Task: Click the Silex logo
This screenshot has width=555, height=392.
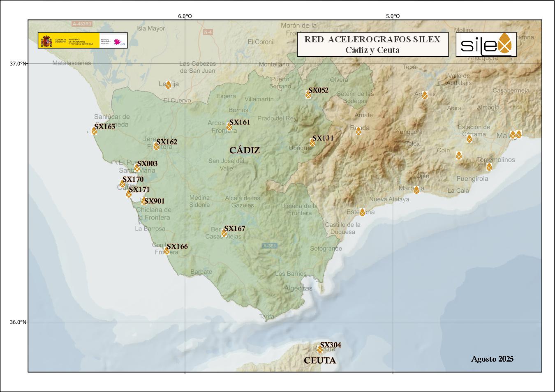Action: pyautogui.click(x=486, y=44)
